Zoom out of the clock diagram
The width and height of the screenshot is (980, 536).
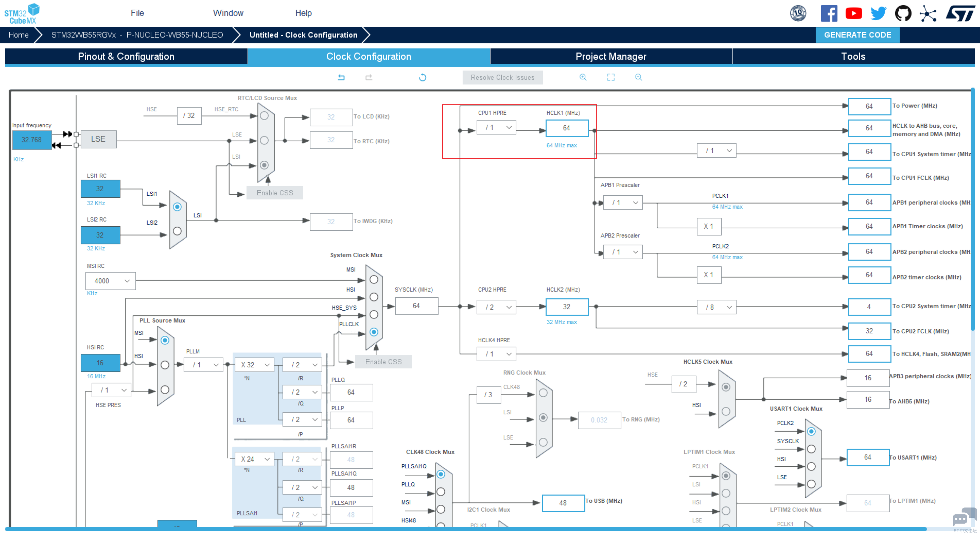coord(638,77)
